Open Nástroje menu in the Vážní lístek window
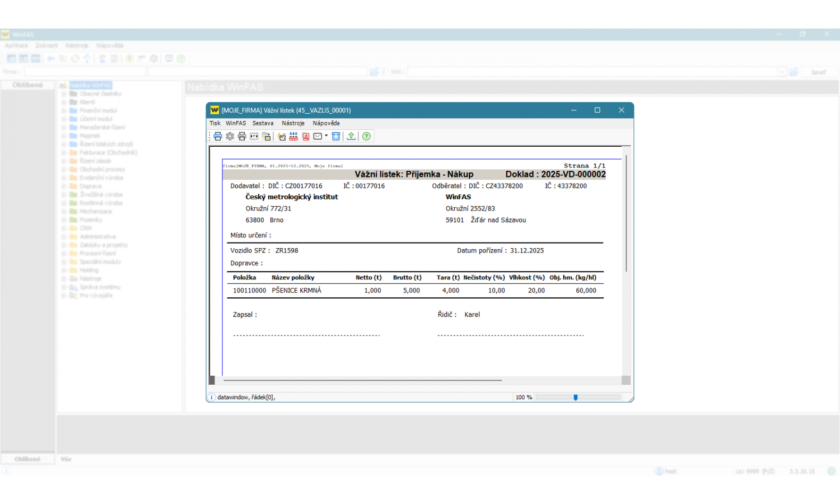 click(293, 123)
